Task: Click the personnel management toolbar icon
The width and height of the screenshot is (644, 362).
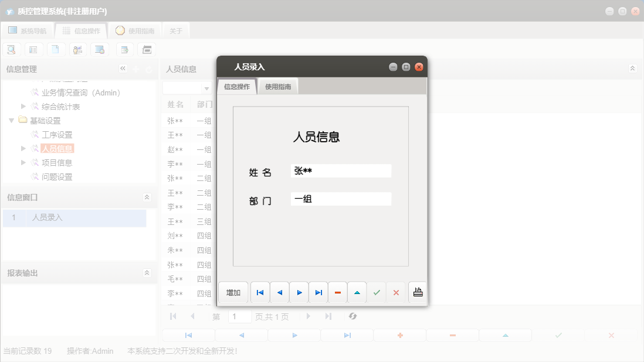Action: [x=78, y=49]
